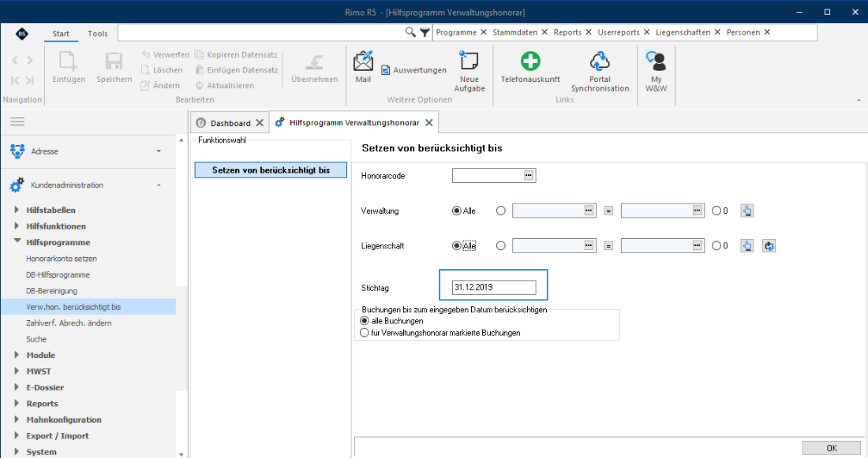Click the Speichern disk icon
Screen dimensions: 868x459
[114, 61]
